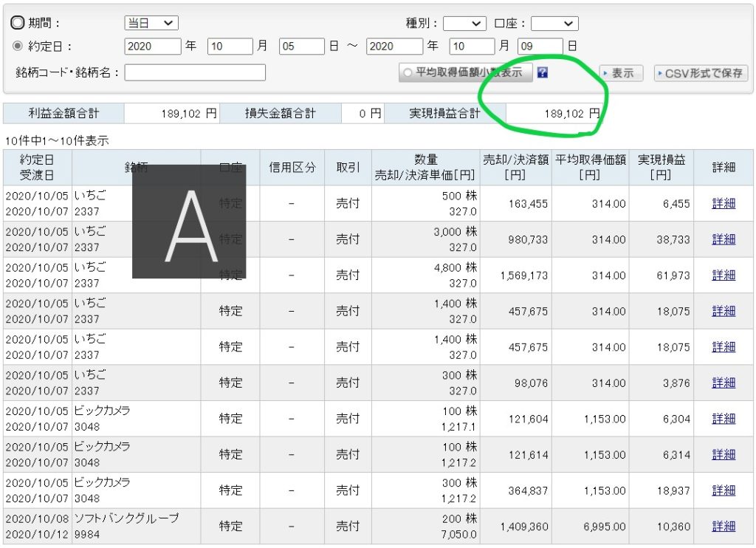Select the 約定日 radio button
The height and width of the screenshot is (548, 756).
point(18,46)
